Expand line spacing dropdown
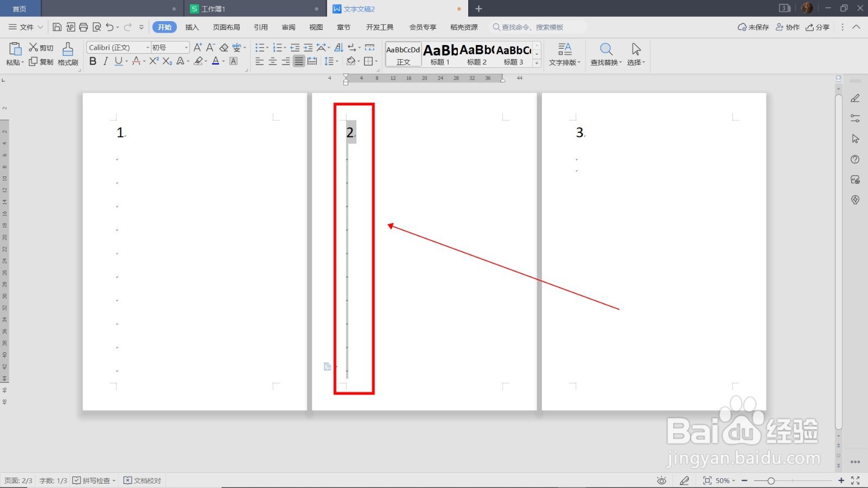868x488 pixels. [337, 62]
